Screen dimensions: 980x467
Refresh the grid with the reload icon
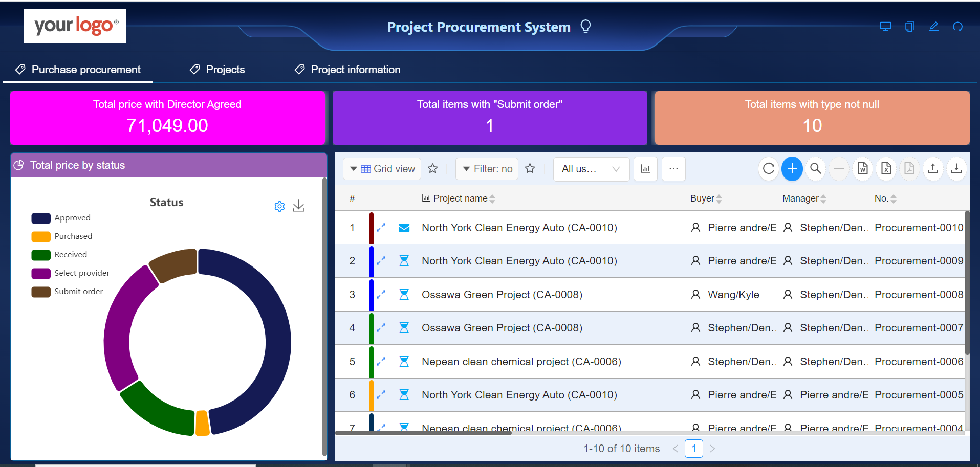[x=769, y=169]
